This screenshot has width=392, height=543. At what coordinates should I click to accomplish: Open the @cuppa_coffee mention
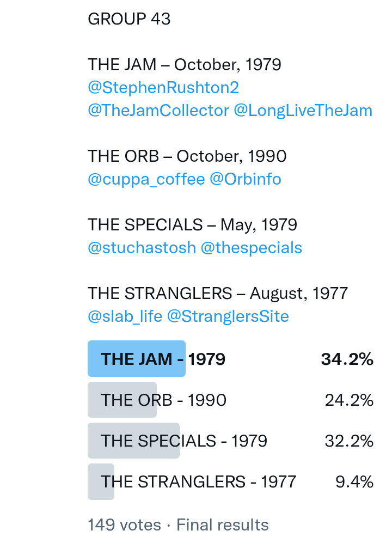pos(146,179)
